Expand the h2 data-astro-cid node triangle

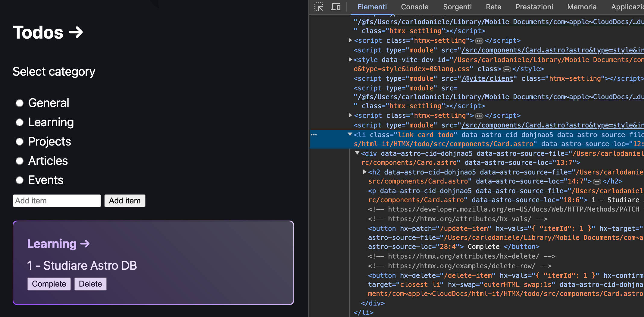point(364,172)
